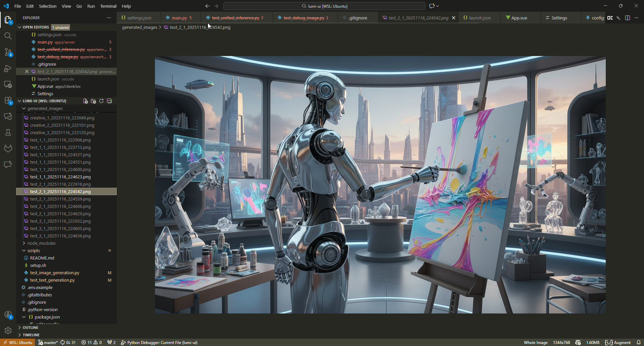Open the File menu
Screen dimensions: 644x346
tap(18, 6)
